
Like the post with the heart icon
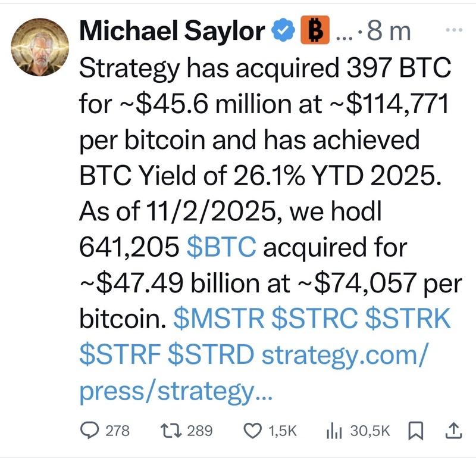click(254, 430)
